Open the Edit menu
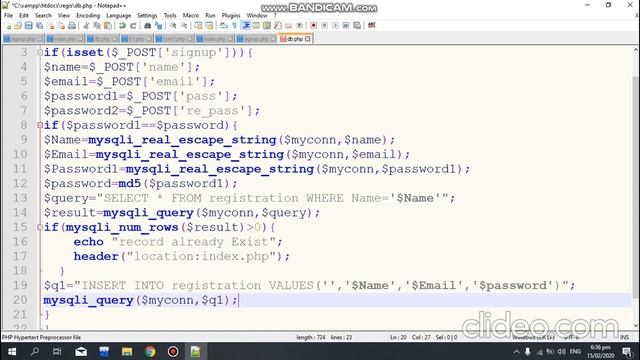Viewport: 640px width, 360px height. coord(24,16)
